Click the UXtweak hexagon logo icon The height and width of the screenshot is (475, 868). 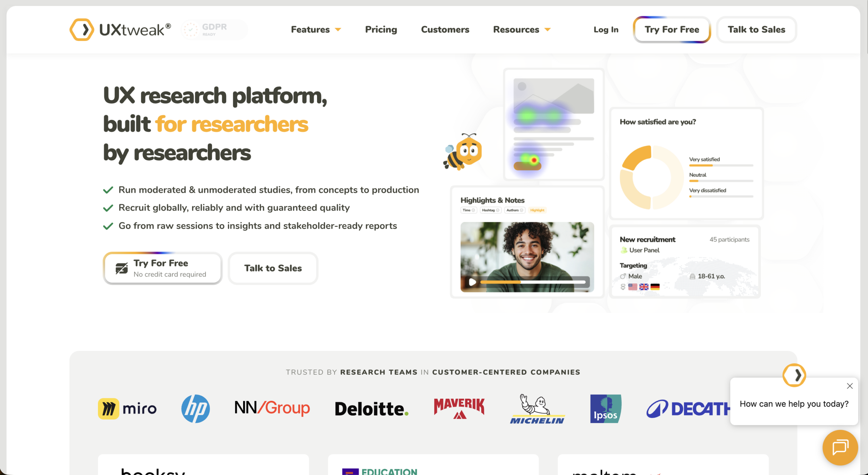[82, 29]
